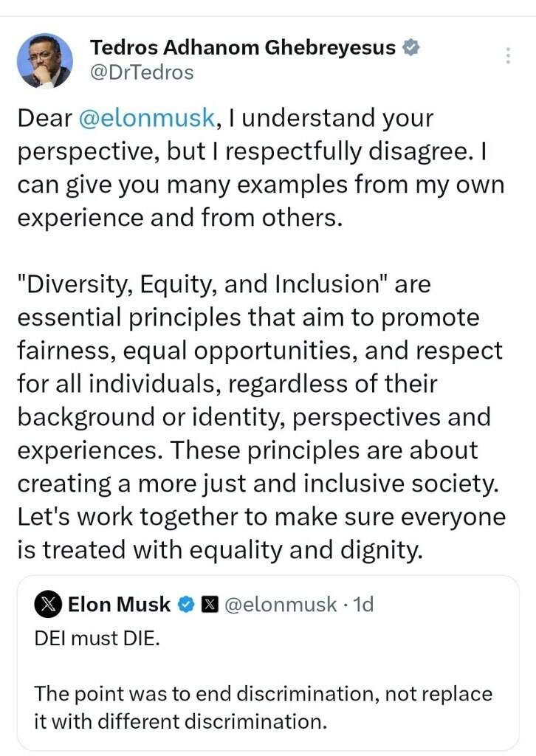This screenshot has height=756, width=536.
Task: Click Tedros's profile picture avatar
Action: click(x=45, y=61)
